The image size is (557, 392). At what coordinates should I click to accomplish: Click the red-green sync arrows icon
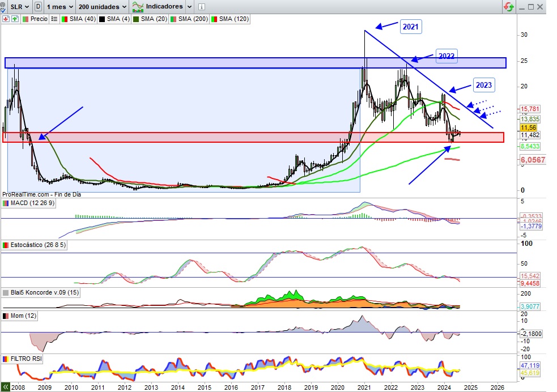509,7
